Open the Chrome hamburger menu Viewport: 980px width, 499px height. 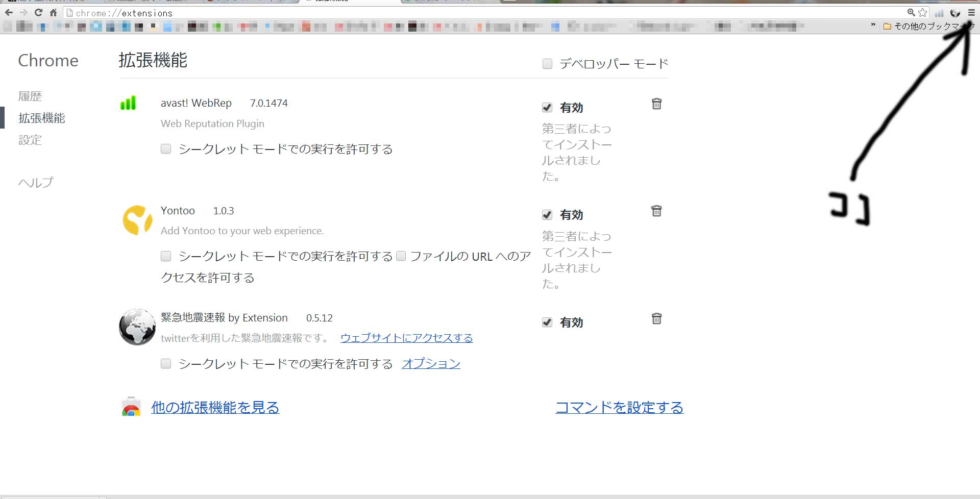[971, 13]
